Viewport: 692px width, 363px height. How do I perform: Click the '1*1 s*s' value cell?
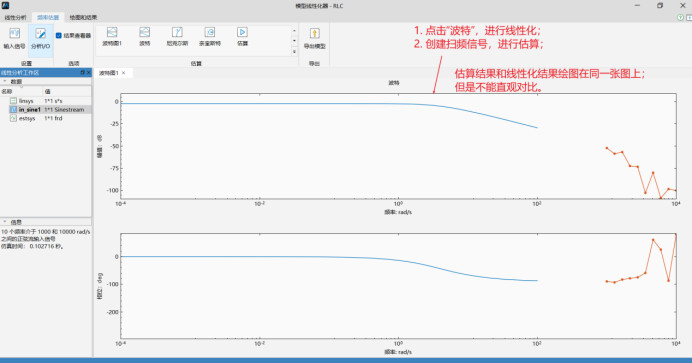coord(53,101)
